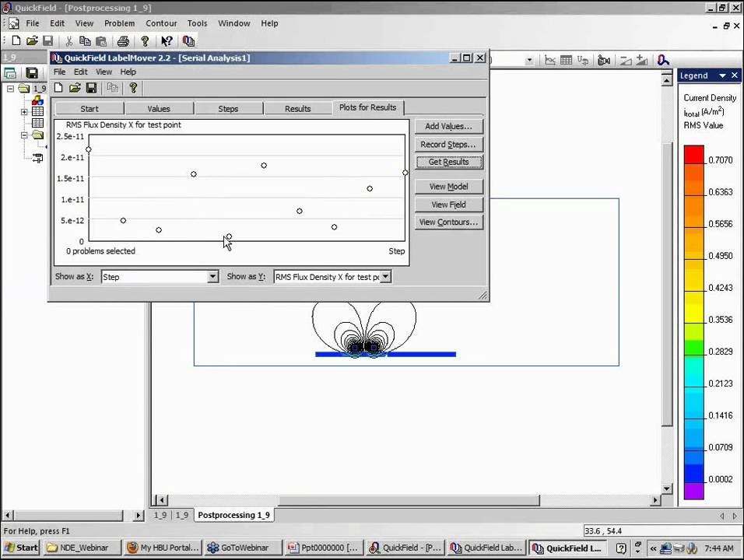
Task: Open the Show as X dropdown
Action: (213, 276)
